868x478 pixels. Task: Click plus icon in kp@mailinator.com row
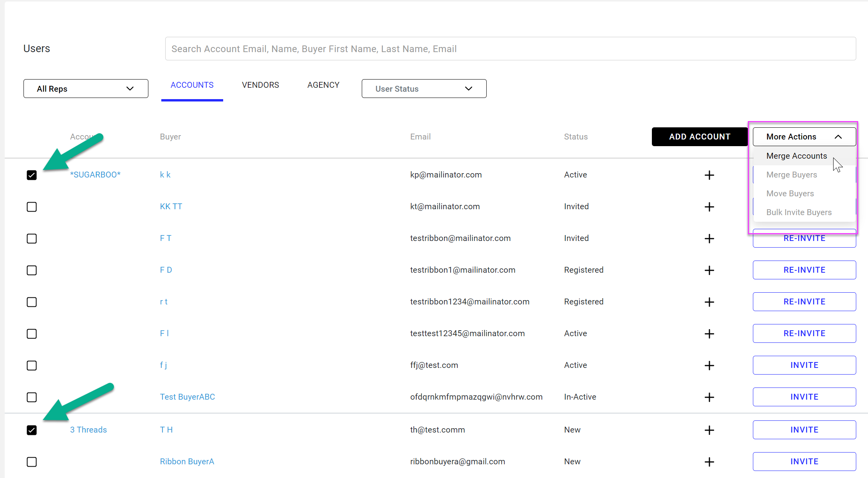(x=709, y=175)
